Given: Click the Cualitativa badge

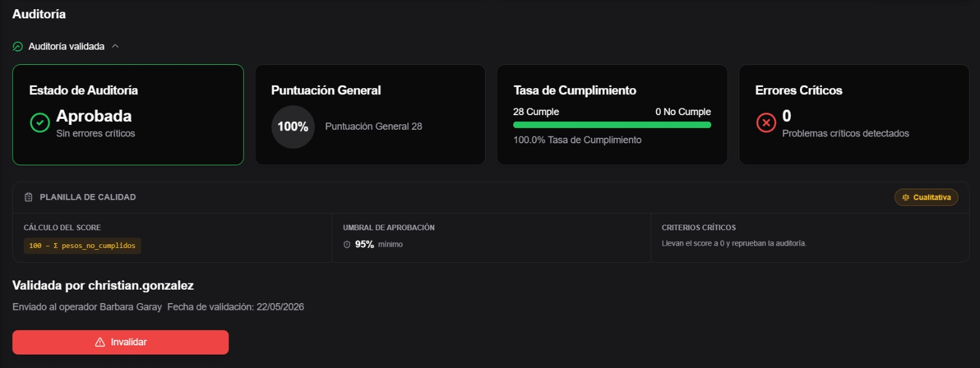Looking at the screenshot, I should click(x=926, y=197).
